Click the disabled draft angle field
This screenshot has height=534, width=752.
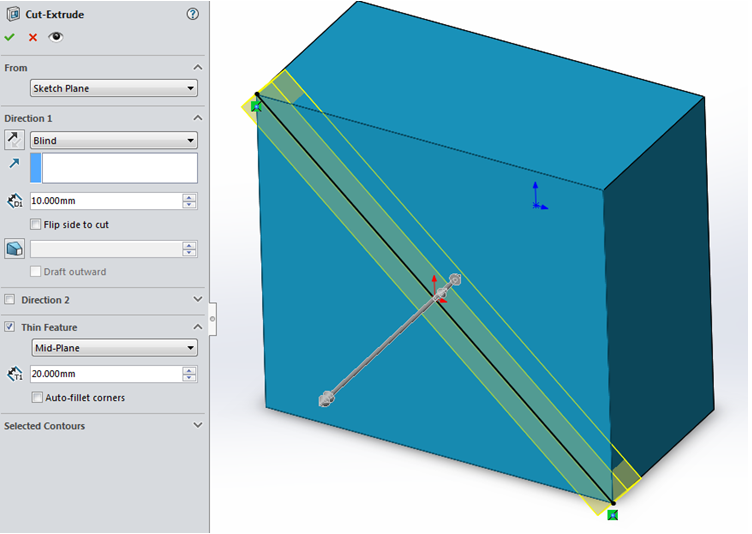[x=106, y=249]
